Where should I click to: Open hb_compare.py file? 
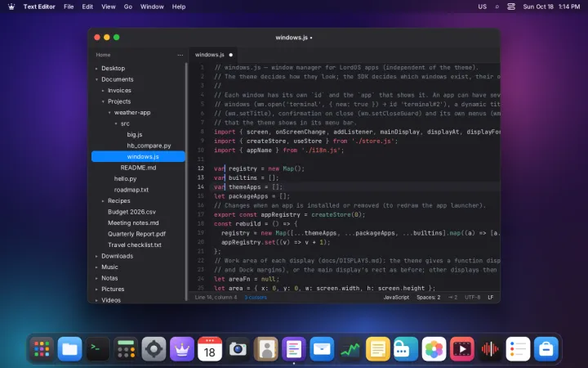click(x=138, y=146)
